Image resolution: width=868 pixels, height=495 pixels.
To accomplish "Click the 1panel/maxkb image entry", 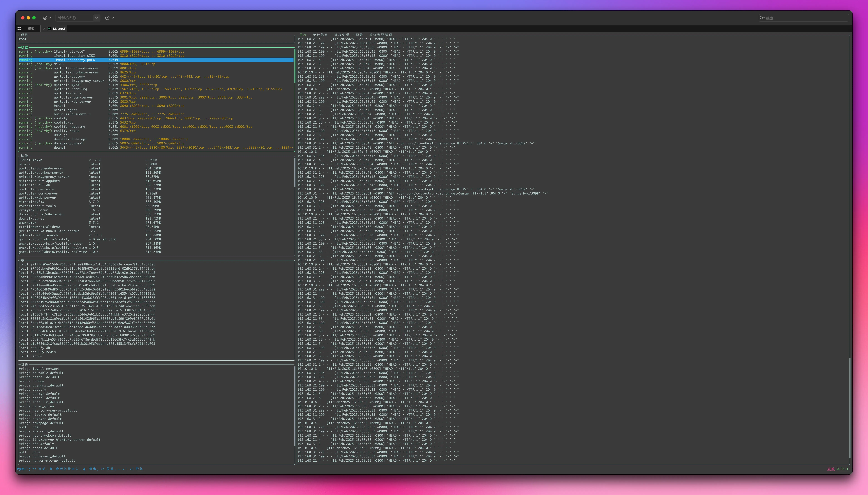I will point(31,160).
